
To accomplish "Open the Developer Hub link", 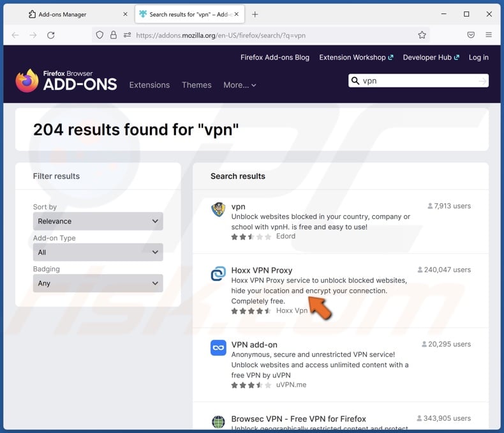I will (431, 57).
